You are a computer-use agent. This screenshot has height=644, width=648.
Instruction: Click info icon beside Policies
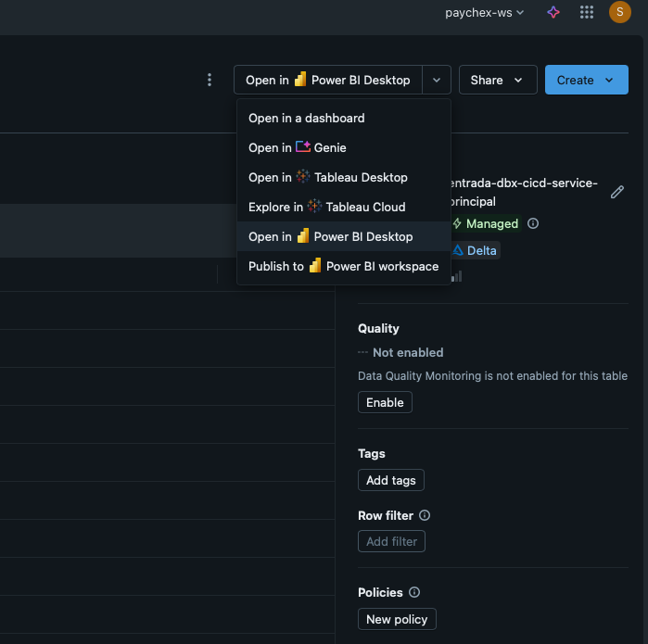(x=414, y=592)
